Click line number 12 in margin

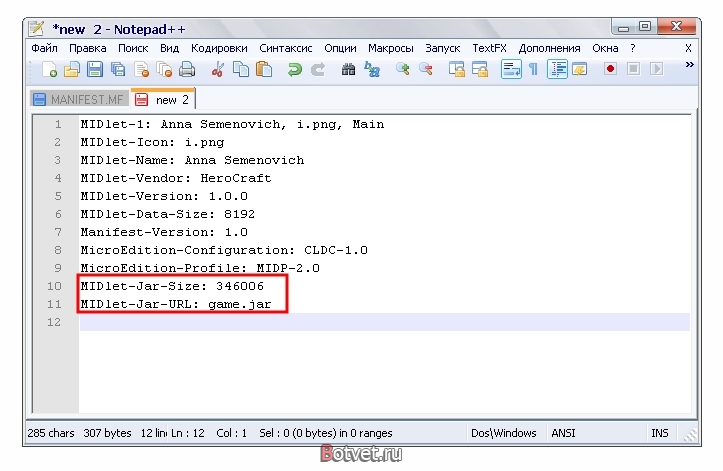54,322
